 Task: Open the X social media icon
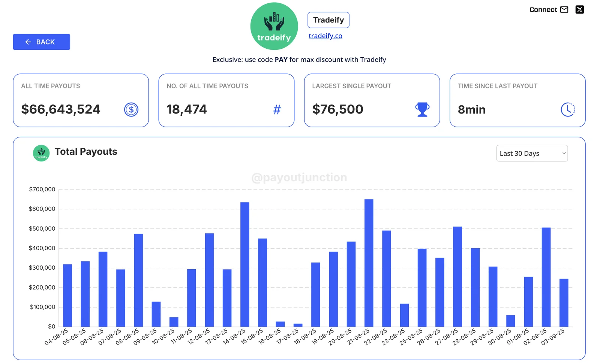[x=580, y=10]
